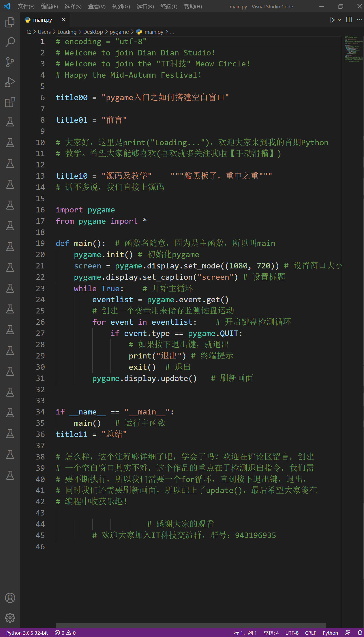Open the Manage gear menu
Screen dimensions: 364x637
click(10, 618)
